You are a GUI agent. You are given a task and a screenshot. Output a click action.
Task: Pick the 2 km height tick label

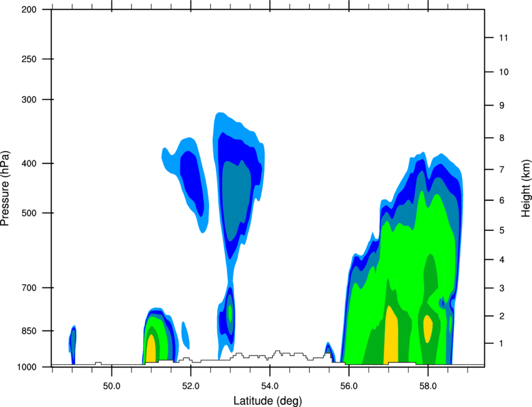tap(502, 316)
